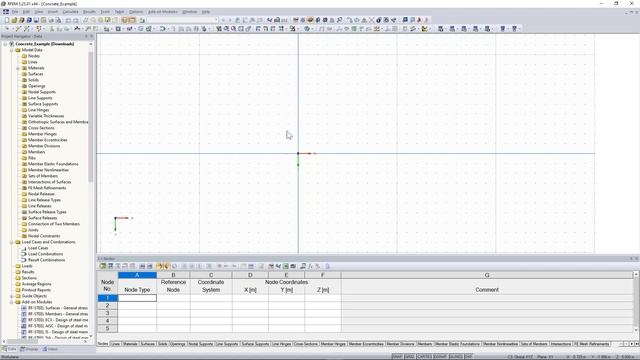The width and height of the screenshot is (640, 360).
Task: Switch to the Nodal Supports table tab
Action: tap(201, 344)
